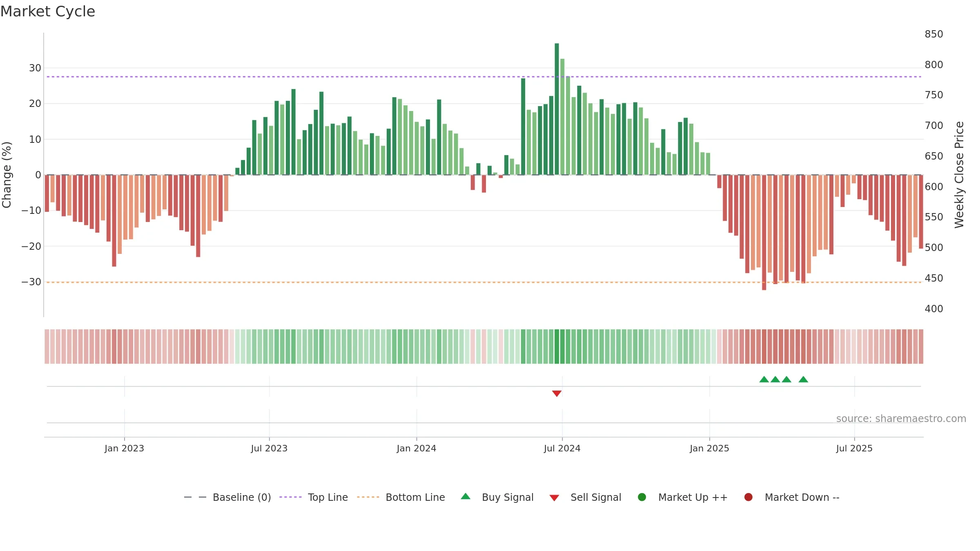Click the Market Cycle chart title

tap(48, 11)
